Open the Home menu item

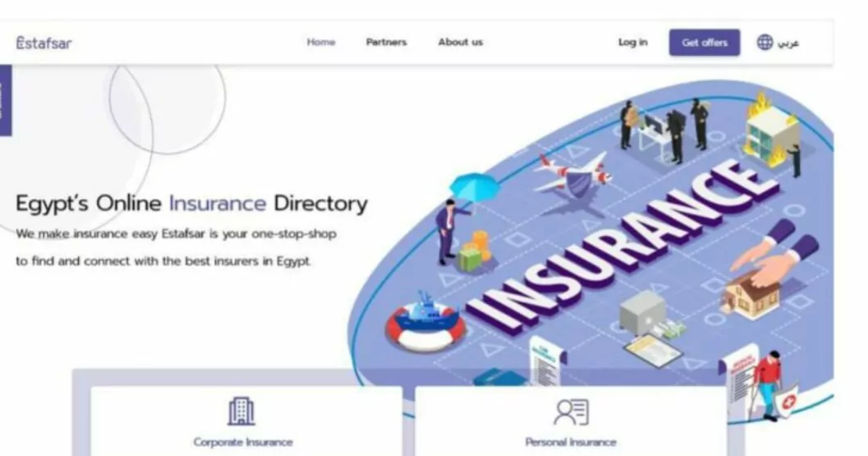click(x=321, y=43)
